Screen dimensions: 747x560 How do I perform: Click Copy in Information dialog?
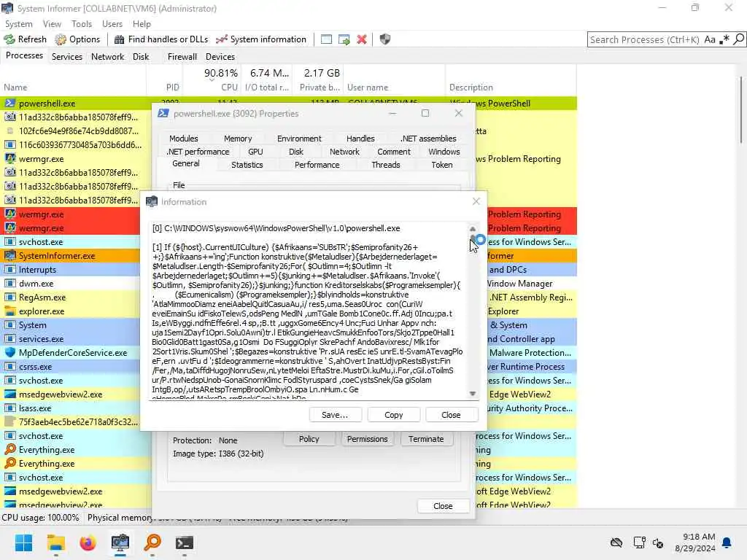point(393,415)
